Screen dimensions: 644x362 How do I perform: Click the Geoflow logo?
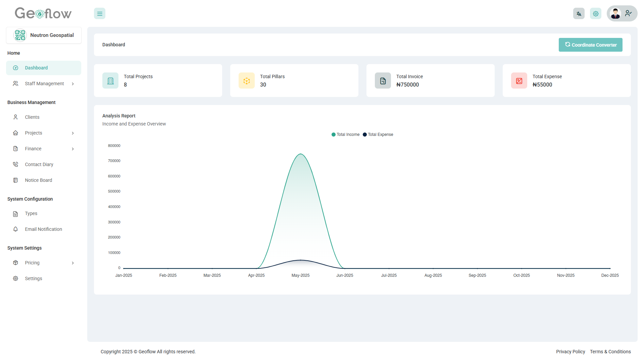coord(43,13)
